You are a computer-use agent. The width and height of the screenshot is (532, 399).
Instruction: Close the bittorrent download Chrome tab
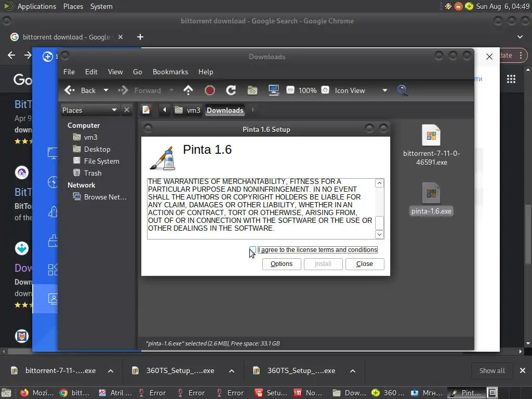121,37
